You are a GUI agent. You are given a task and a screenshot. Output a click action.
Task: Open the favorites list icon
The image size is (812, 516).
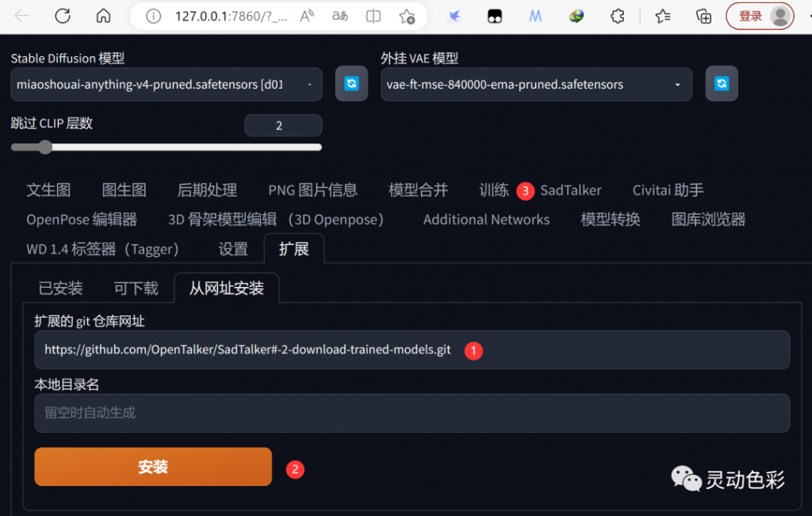click(x=663, y=17)
